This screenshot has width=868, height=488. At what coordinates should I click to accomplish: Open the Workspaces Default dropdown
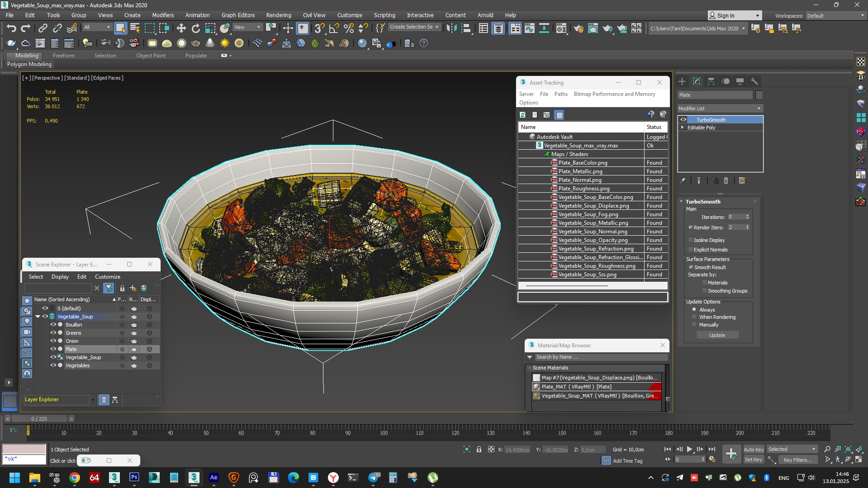point(835,16)
